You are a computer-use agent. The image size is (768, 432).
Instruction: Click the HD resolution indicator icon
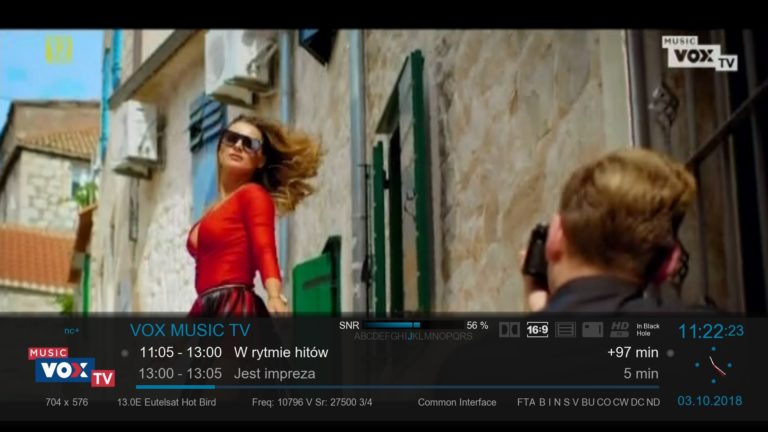pyautogui.click(x=620, y=329)
